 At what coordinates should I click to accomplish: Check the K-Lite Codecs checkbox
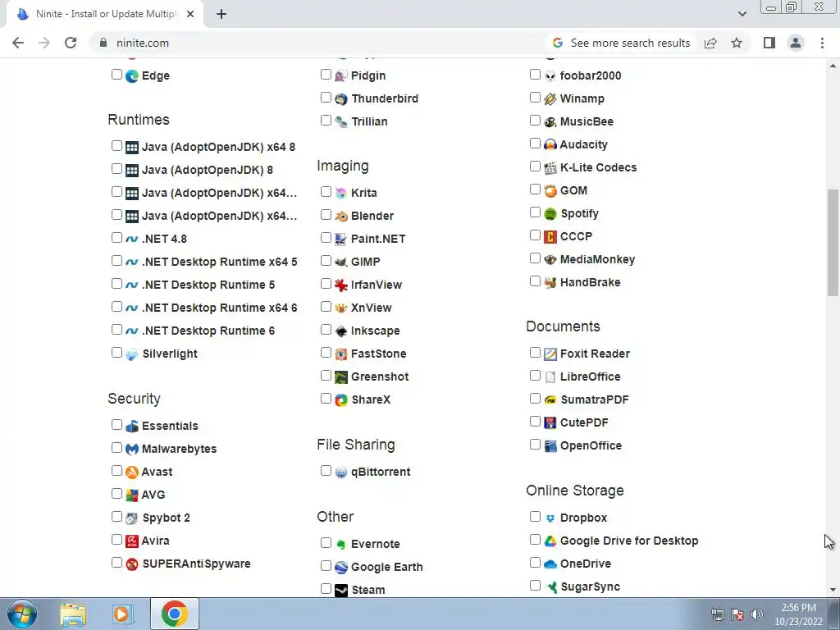click(535, 167)
